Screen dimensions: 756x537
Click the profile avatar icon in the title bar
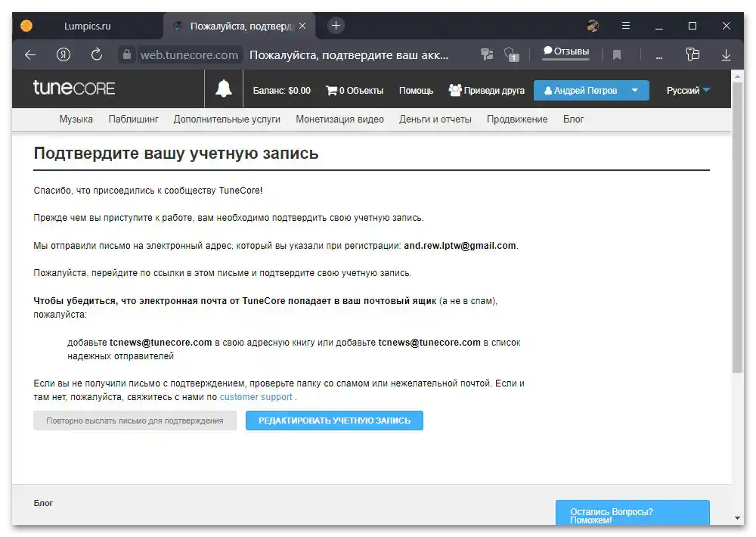point(593,26)
